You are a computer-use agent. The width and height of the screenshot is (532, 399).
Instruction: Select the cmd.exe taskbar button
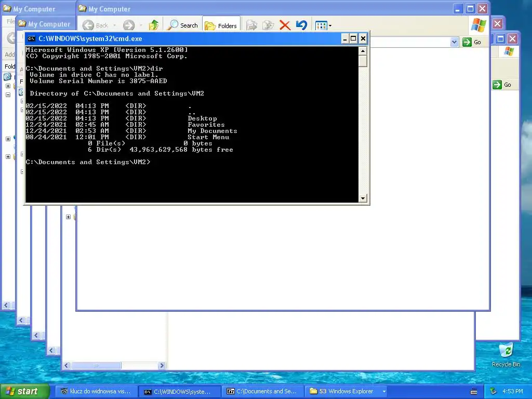coord(180,391)
